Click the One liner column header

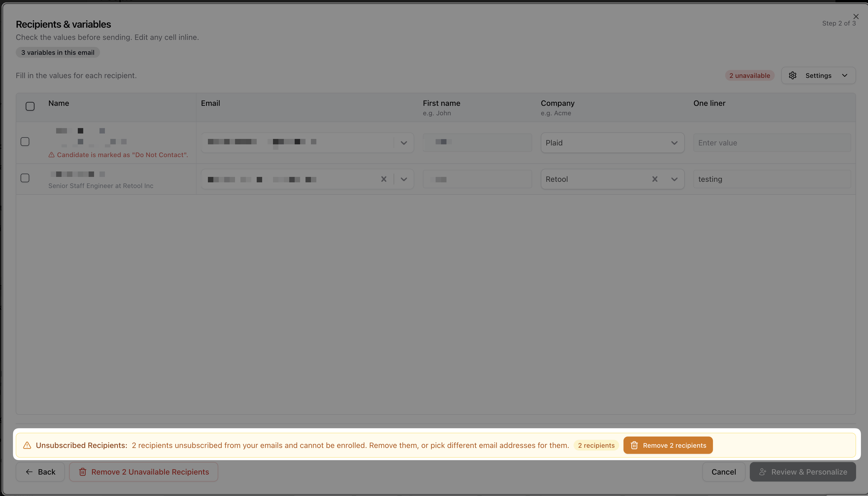[x=709, y=103]
